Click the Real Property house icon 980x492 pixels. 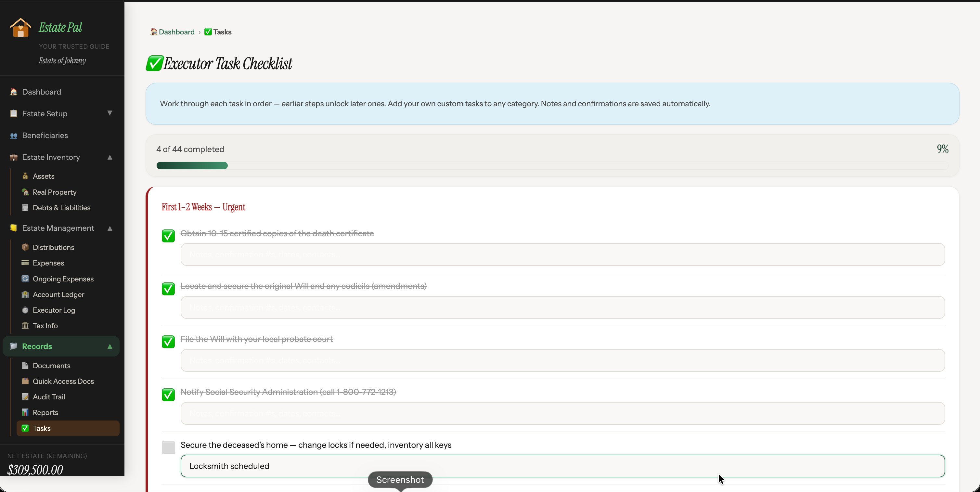click(25, 192)
